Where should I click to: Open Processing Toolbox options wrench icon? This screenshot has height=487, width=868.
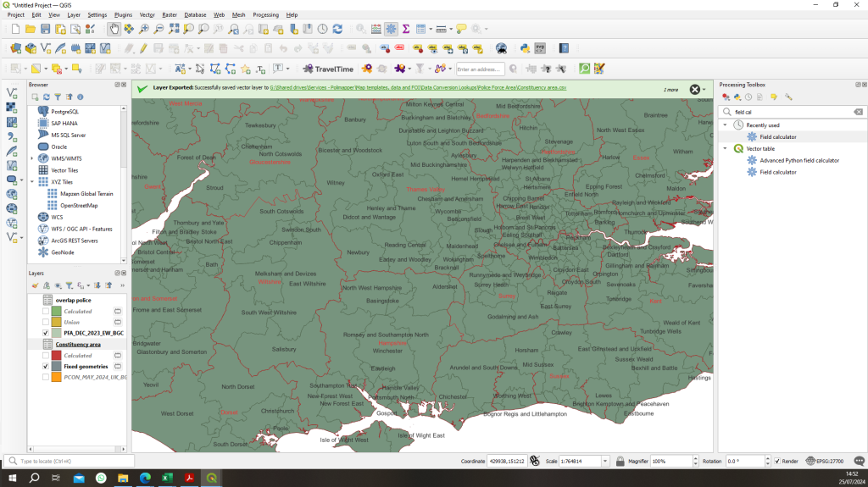click(787, 97)
